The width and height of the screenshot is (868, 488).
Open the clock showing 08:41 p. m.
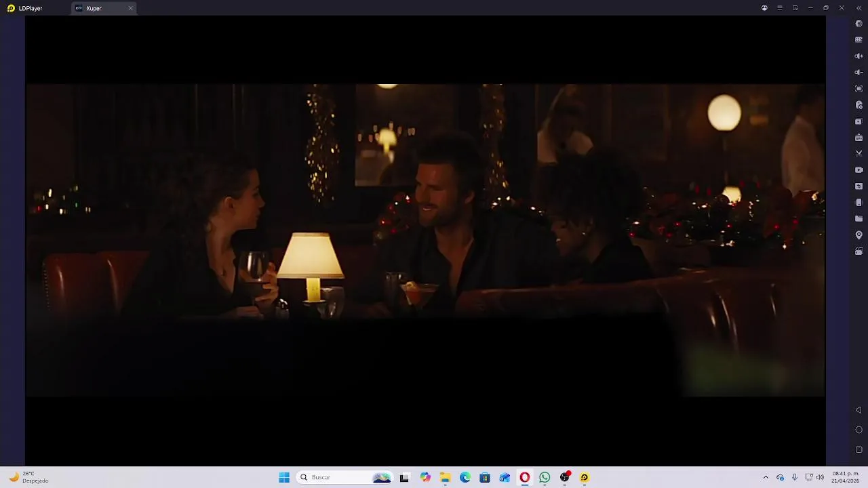coord(846,477)
